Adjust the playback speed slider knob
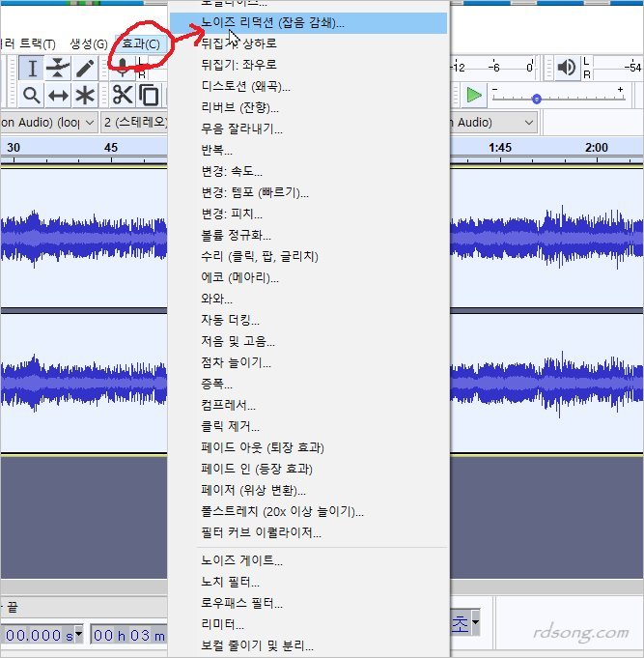644x658 pixels. click(536, 98)
